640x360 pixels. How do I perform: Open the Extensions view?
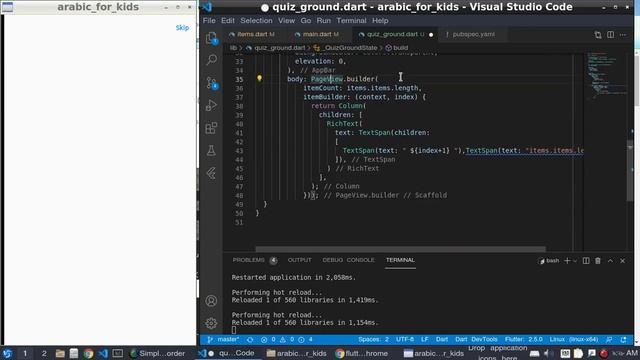coord(211,128)
